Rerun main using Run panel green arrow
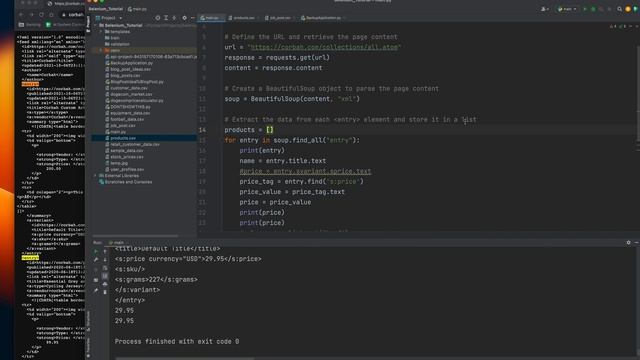 96,251
